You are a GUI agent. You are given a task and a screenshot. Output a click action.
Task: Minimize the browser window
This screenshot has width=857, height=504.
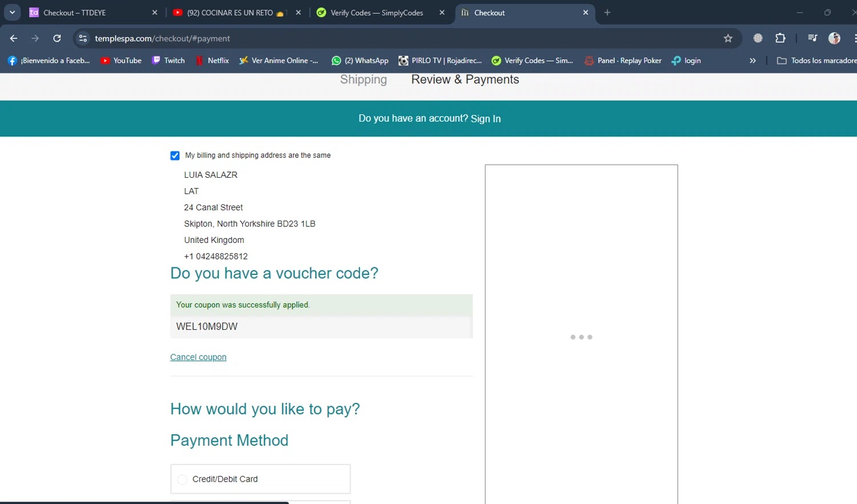(x=800, y=13)
